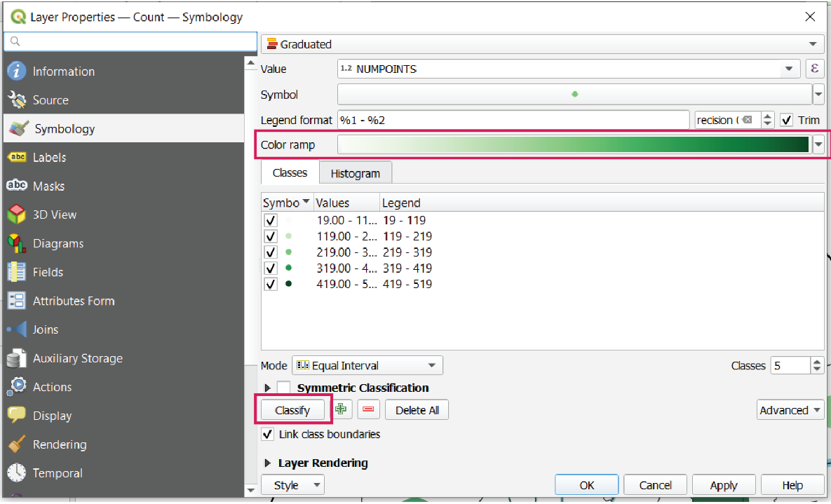
Task: Expand the Layer Rendering section
Action: point(268,463)
